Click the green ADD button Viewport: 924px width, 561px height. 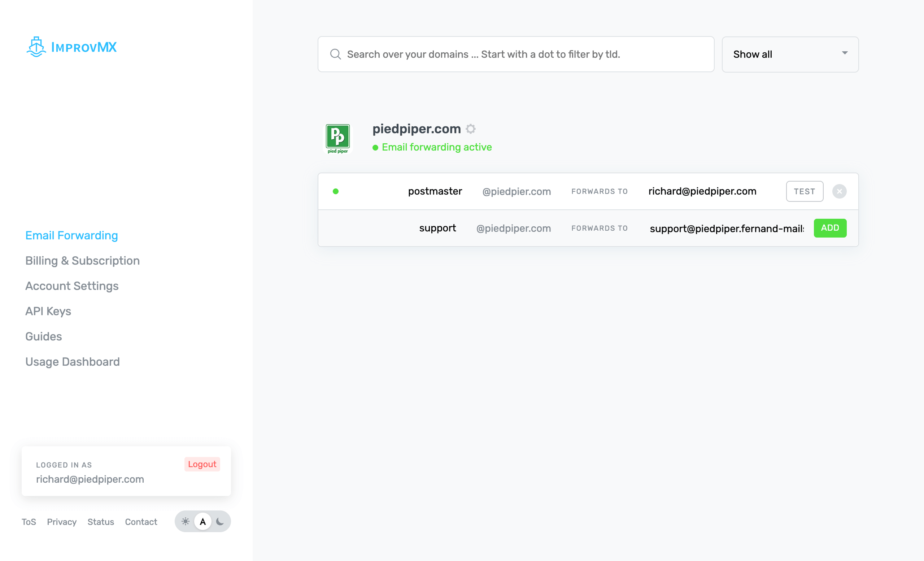coord(829,228)
